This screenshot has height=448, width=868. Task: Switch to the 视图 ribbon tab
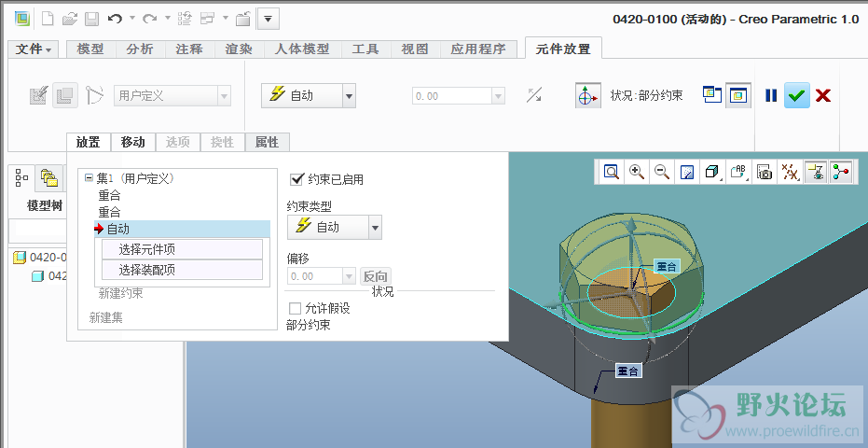pos(415,49)
